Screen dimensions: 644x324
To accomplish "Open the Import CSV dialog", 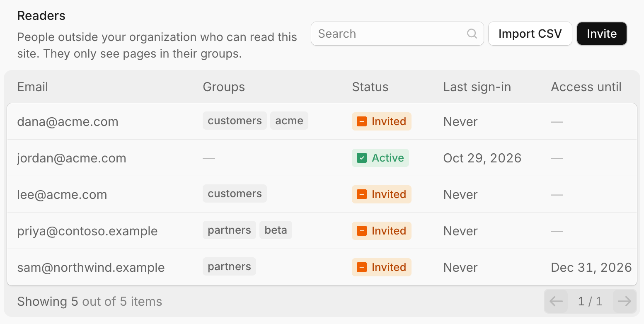I will [530, 34].
